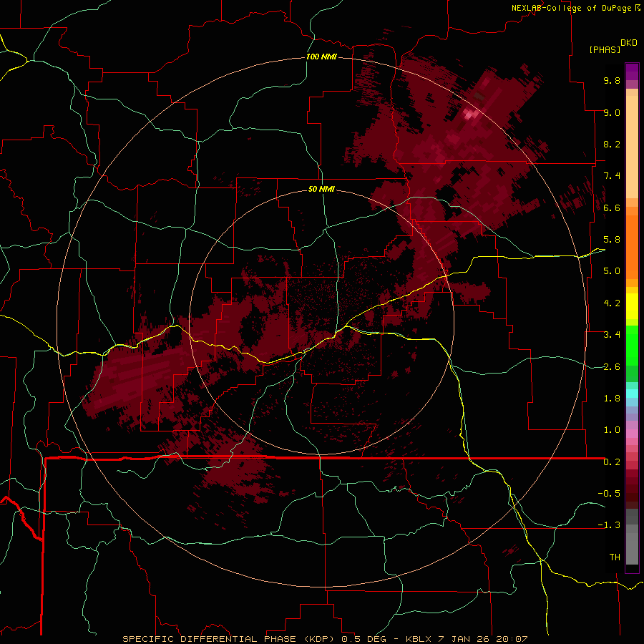Click the 5.0 value on color scale
The image size is (644, 644).
click(612, 271)
